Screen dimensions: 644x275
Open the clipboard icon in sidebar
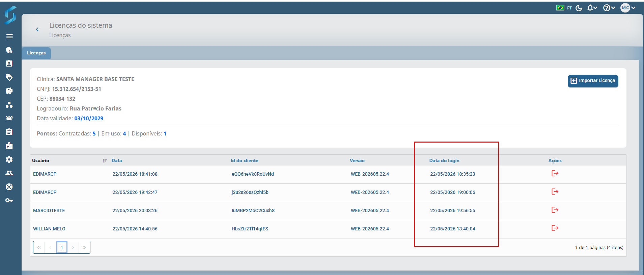pos(9,132)
